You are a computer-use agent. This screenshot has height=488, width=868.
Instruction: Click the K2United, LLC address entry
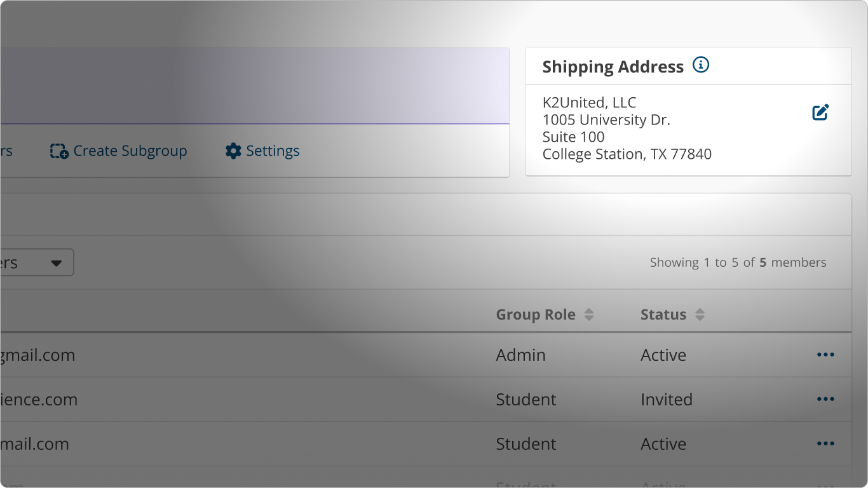click(x=589, y=102)
